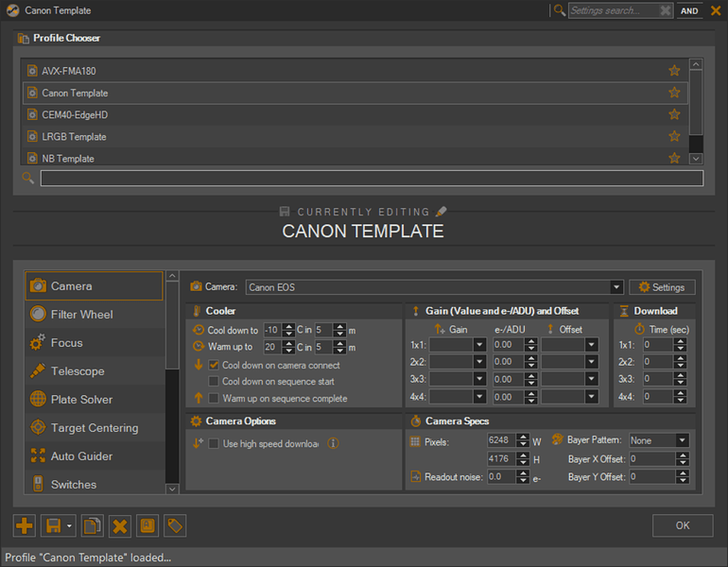Favorite the CEM40-EdgeHD profile star

point(674,114)
